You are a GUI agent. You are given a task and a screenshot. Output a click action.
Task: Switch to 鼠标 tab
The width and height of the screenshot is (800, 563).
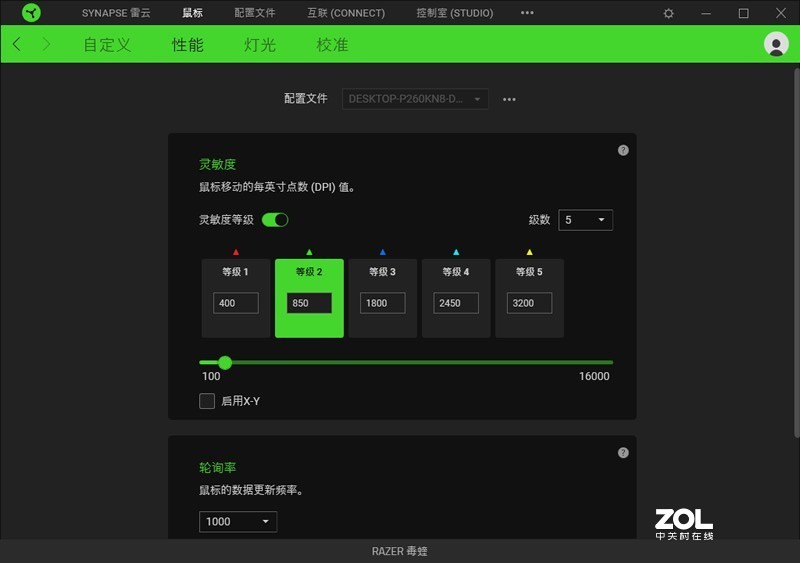(x=192, y=13)
